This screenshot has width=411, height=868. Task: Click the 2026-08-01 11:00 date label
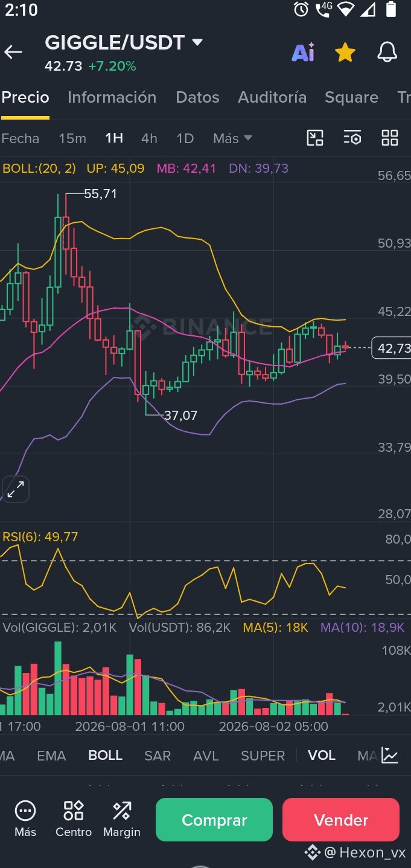click(130, 726)
